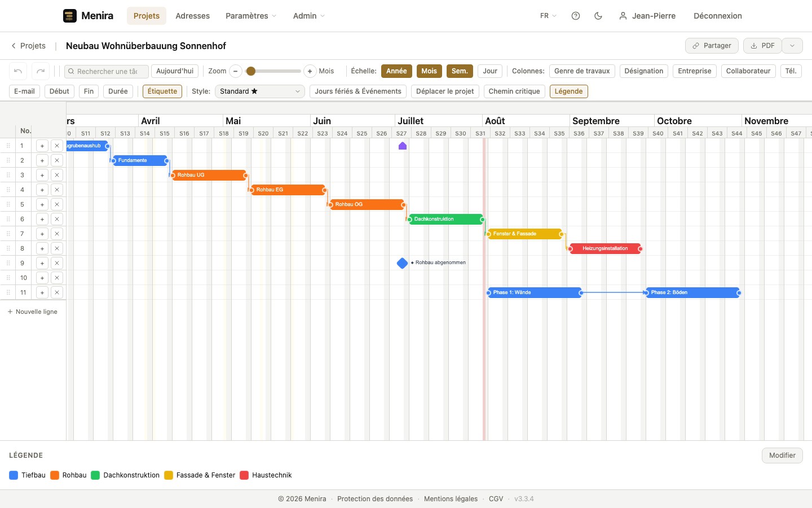Click the plus icon in row 11
The image size is (812, 508).
point(42,292)
